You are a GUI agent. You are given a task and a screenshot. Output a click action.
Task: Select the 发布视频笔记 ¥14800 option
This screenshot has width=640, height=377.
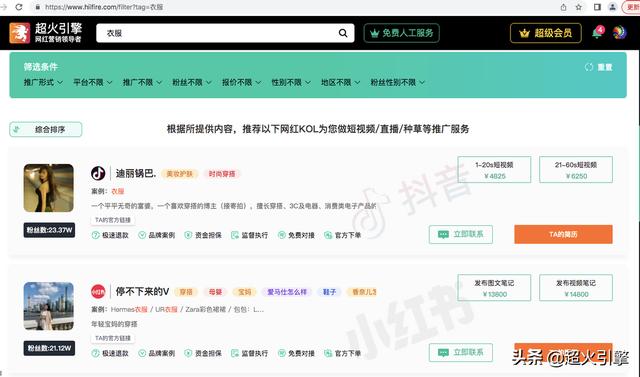click(576, 288)
